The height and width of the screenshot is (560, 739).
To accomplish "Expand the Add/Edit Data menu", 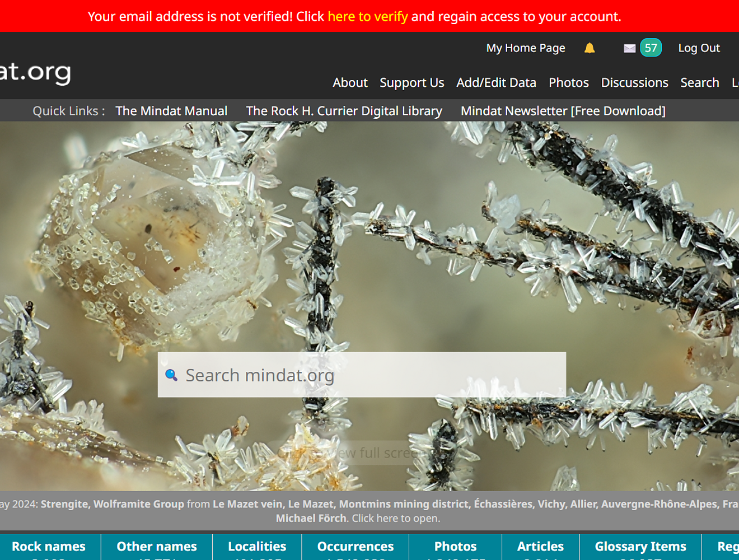I will coord(496,83).
